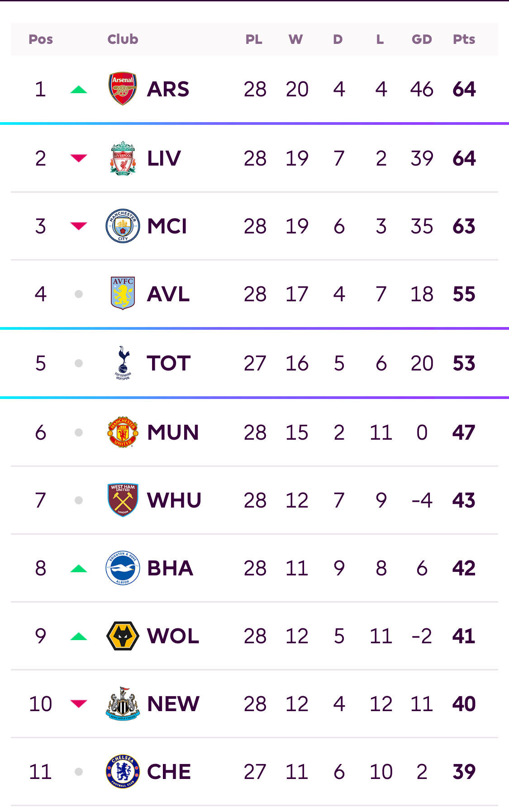The height and width of the screenshot is (812, 509).
Task: Click the GD column header
Action: click(x=422, y=39)
